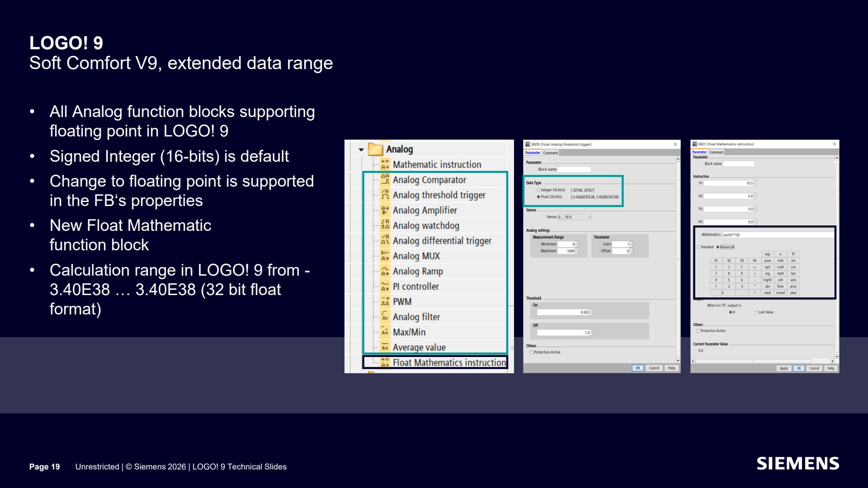Viewport: 868px width, 488px height.
Task: Insert the sqrt function from the keypad
Action: click(x=768, y=267)
